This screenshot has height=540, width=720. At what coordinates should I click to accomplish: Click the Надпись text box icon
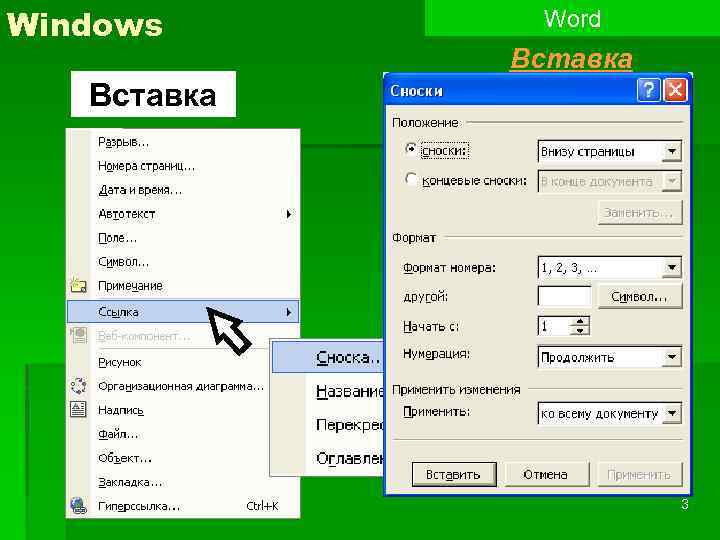pyautogui.click(x=78, y=410)
